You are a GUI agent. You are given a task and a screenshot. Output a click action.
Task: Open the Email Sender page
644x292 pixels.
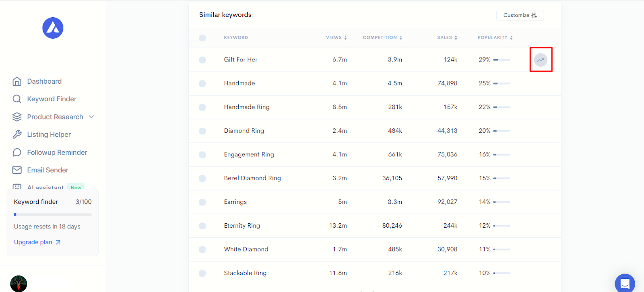pyautogui.click(x=47, y=170)
